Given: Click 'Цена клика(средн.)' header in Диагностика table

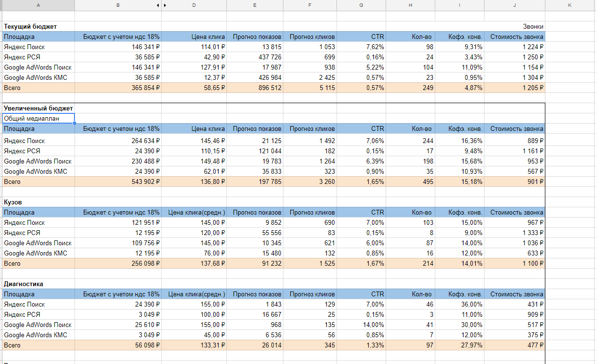Looking at the screenshot, I should (194, 294).
